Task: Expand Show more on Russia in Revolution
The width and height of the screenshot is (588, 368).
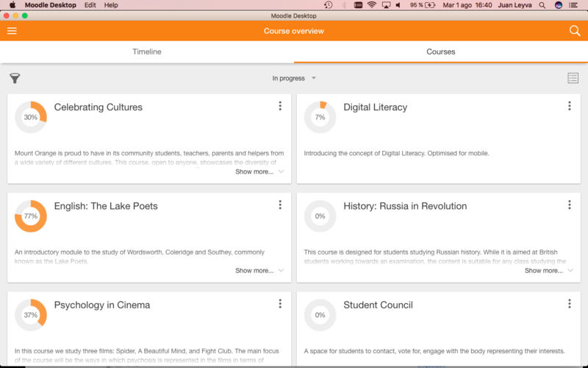Action: click(x=548, y=270)
